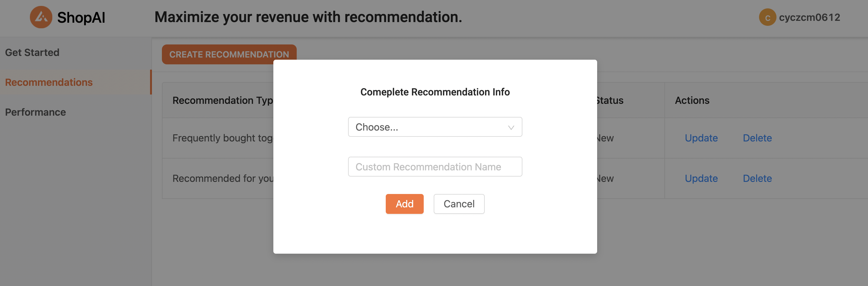
Task: Click the ShopAI logo icon
Action: click(41, 17)
